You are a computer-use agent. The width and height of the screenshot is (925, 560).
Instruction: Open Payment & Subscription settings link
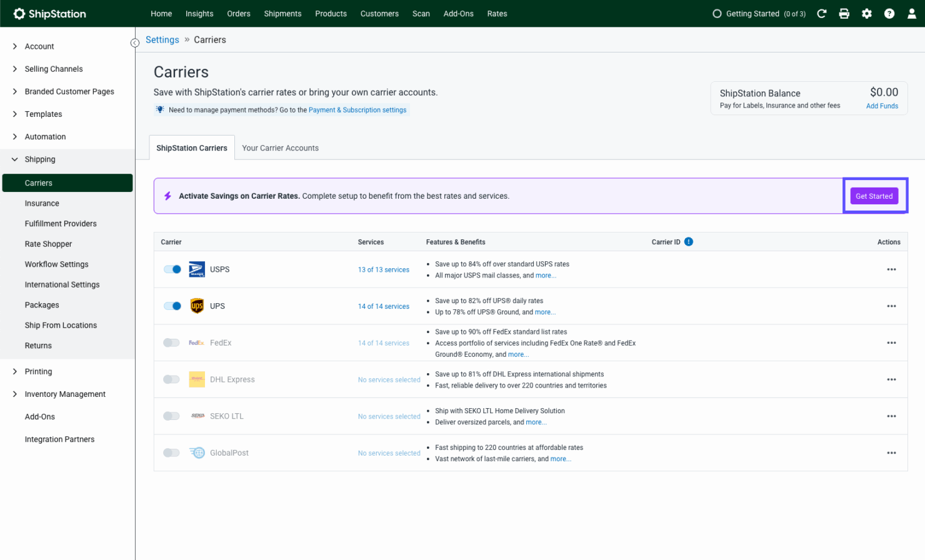click(x=357, y=109)
